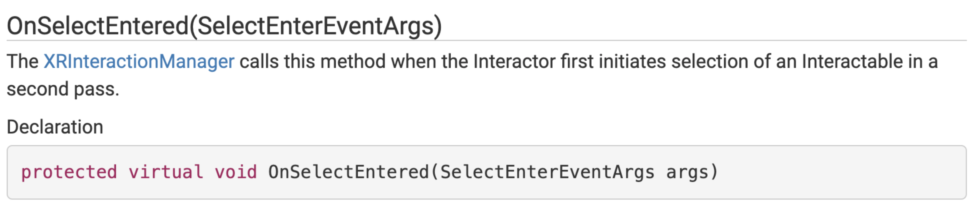Click the "args" parameter name
980x215 pixels.
coord(687,172)
